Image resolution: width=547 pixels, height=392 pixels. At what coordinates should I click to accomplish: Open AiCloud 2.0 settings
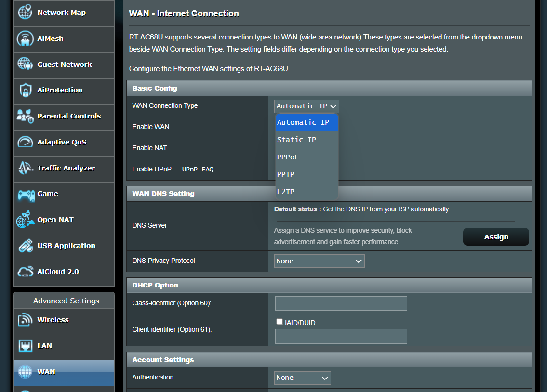click(x=64, y=273)
